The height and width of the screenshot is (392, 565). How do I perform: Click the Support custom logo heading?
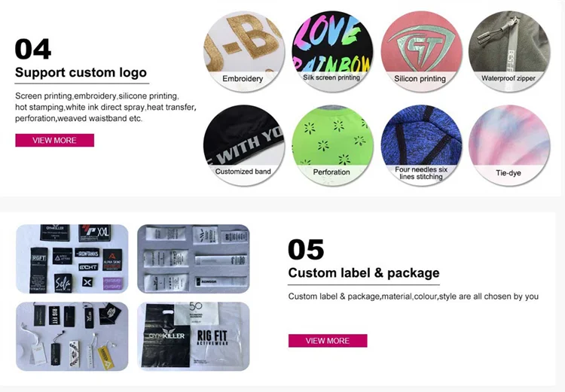tap(81, 72)
